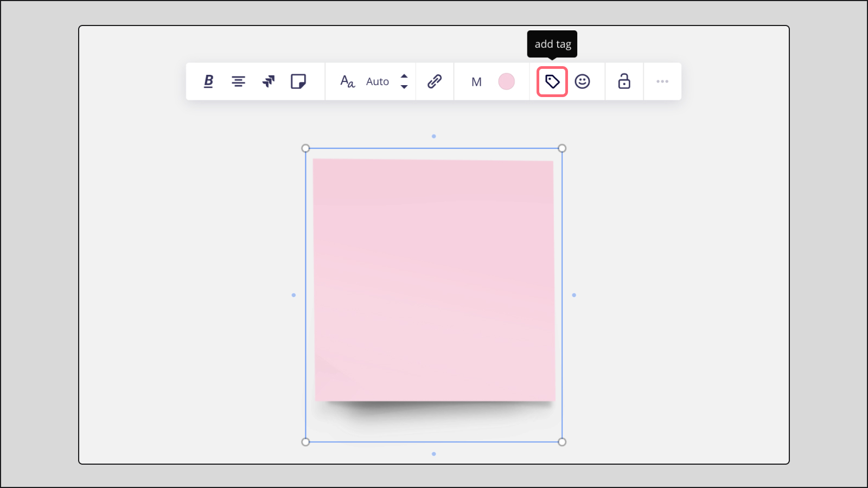Open the pink color swatch picker
Image resolution: width=868 pixels, height=488 pixels.
(506, 81)
